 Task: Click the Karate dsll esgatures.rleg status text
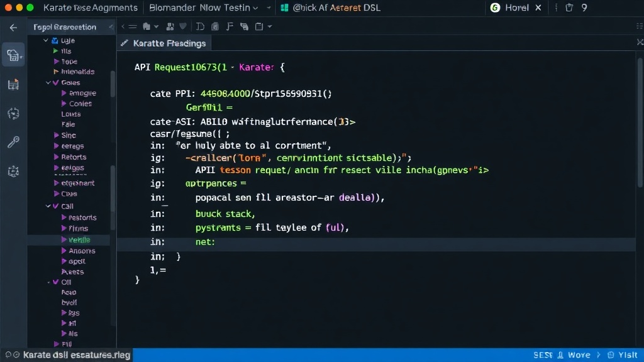(x=77, y=355)
